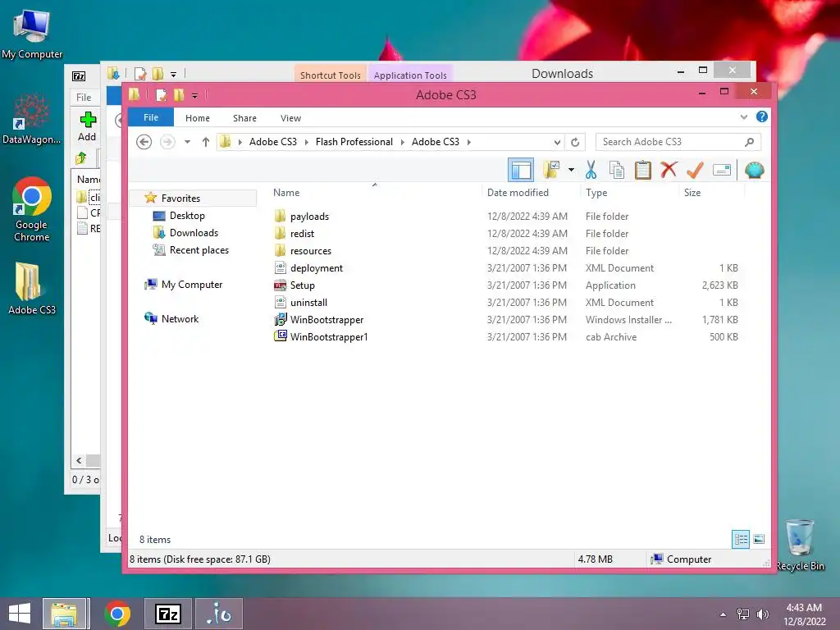Click the Search Adobe CS3 field
The width and height of the screenshot is (840, 630).
[x=678, y=142]
